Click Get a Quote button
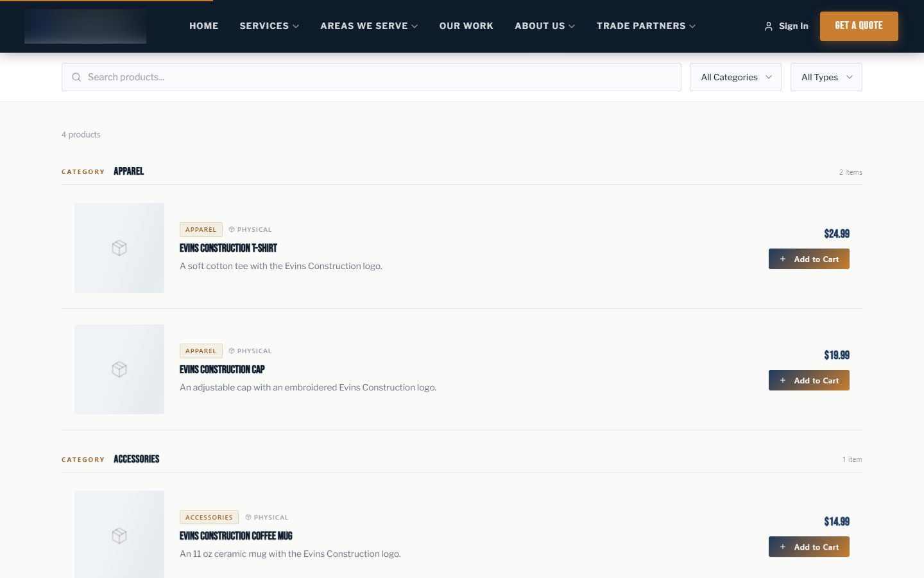Viewport: 924px width, 578px height. 859,26
